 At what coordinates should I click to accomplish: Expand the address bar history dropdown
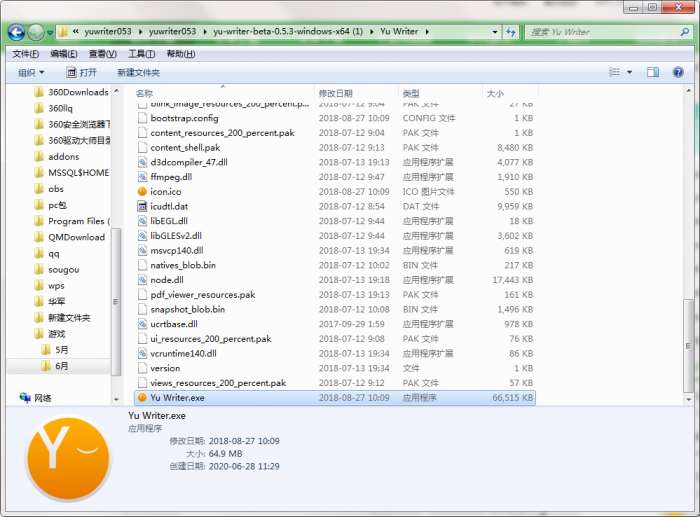(495, 32)
